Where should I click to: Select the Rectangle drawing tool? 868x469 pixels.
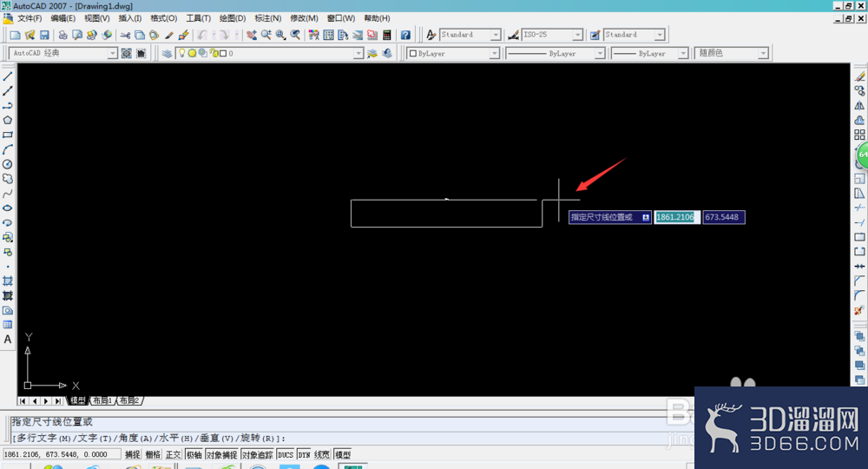pos(8,135)
